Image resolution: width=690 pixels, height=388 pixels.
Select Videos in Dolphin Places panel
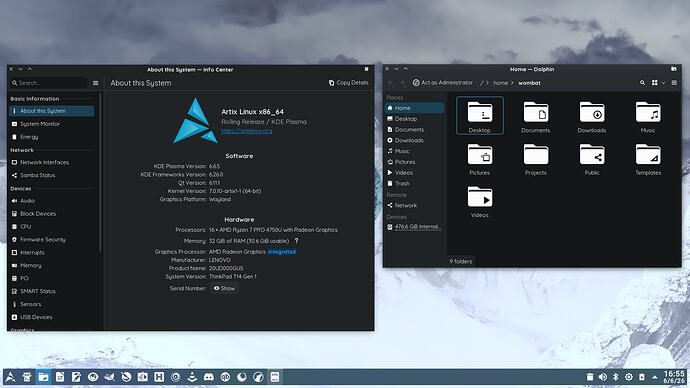pyautogui.click(x=415, y=172)
